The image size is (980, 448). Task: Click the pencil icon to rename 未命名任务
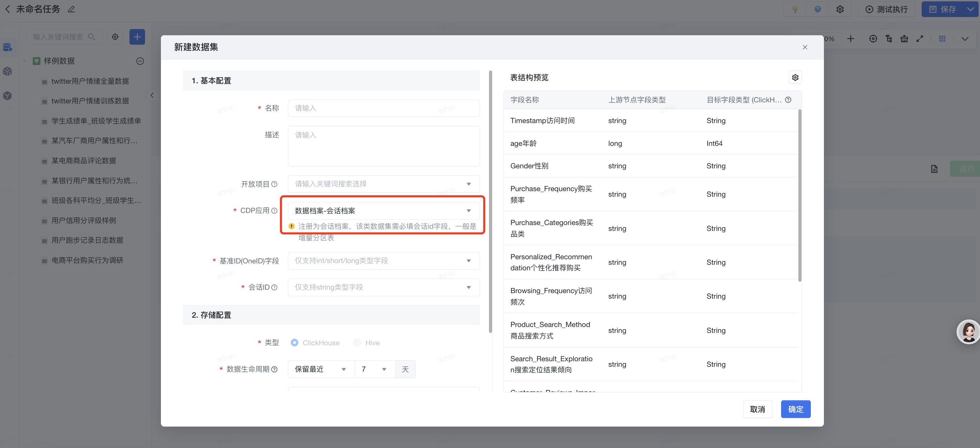coord(71,9)
